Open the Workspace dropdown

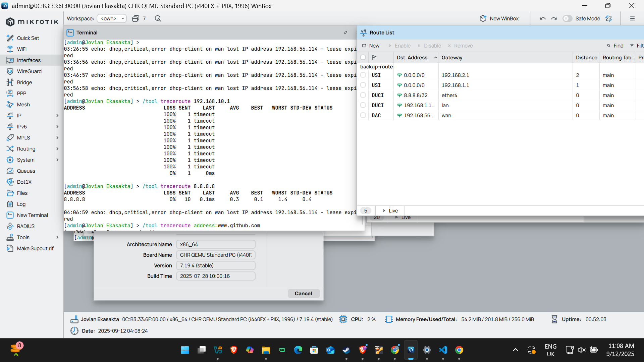point(112,18)
